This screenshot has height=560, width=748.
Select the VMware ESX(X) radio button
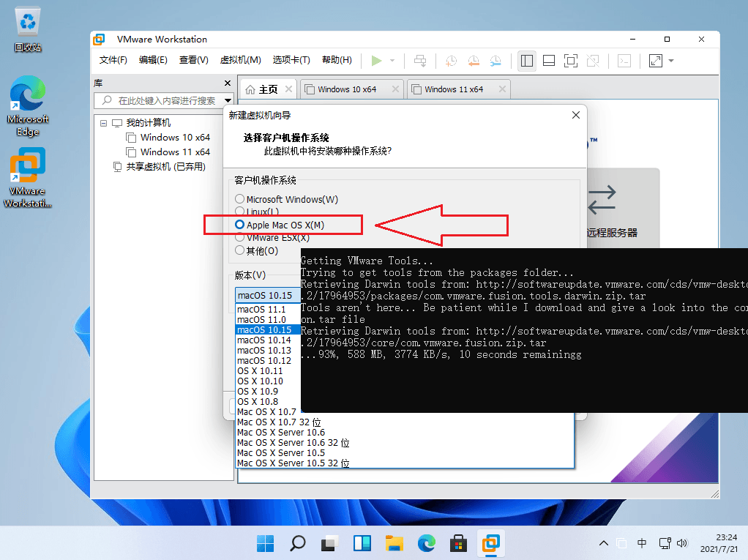(239, 237)
